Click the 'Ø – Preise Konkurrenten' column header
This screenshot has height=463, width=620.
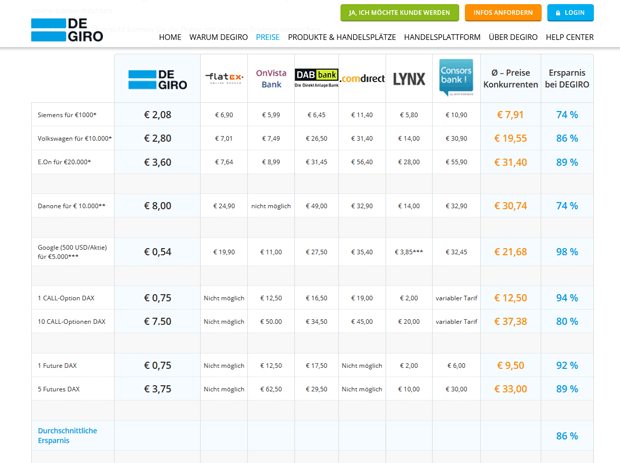pyautogui.click(x=510, y=79)
